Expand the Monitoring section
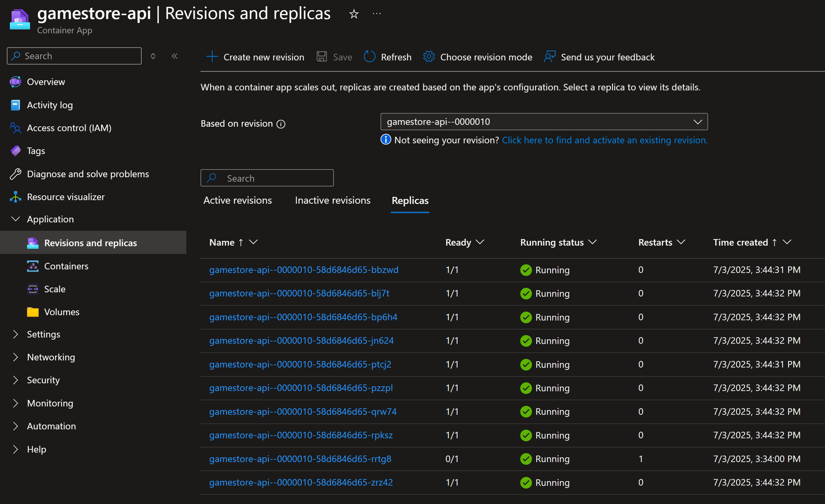The height and width of the screenshot is (504, 825). [x=15, y=403]
